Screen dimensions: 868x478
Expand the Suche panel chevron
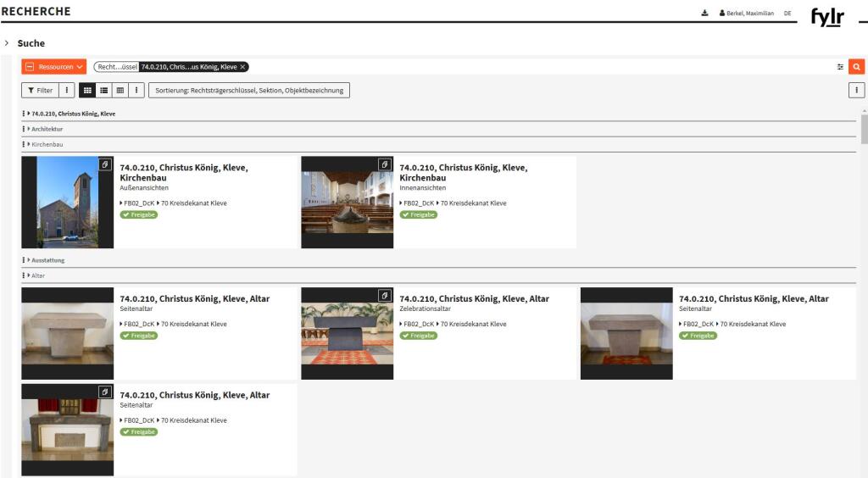(x=7, y=43)
